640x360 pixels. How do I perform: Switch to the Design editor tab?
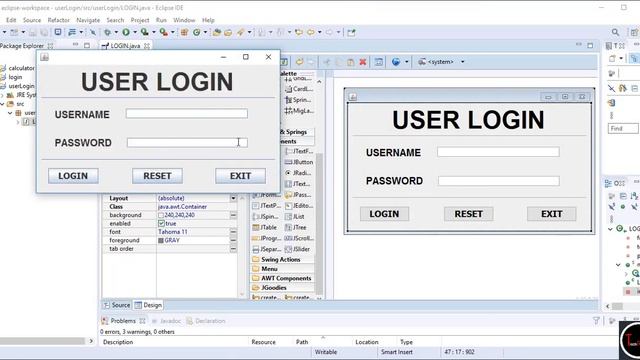coord(148,305)
